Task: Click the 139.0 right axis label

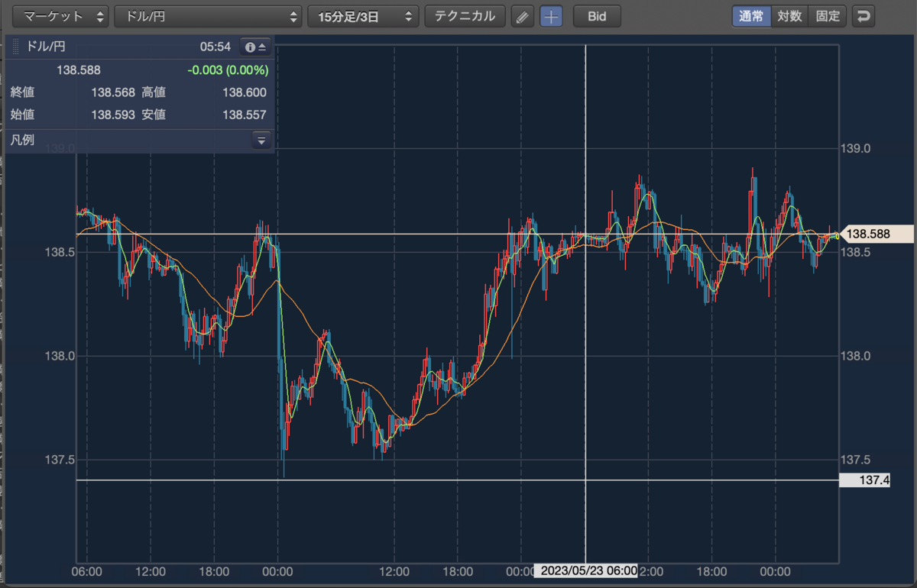Action: point(855,148)
